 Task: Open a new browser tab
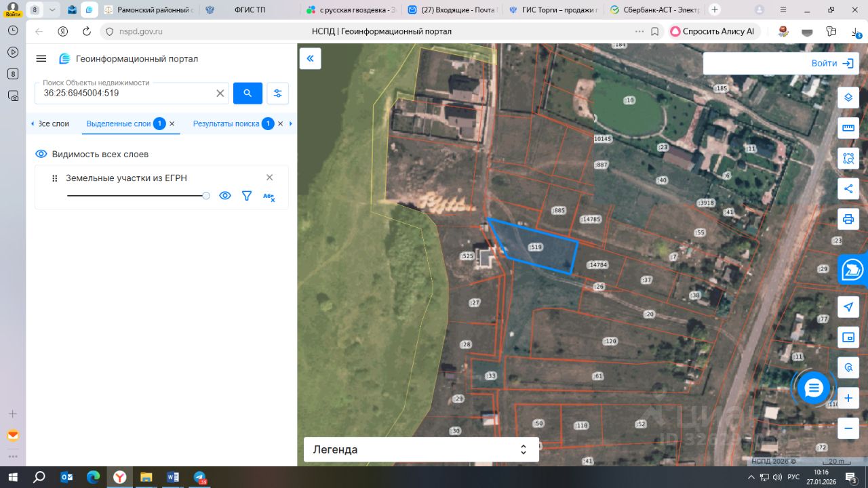tap(714, 9)
